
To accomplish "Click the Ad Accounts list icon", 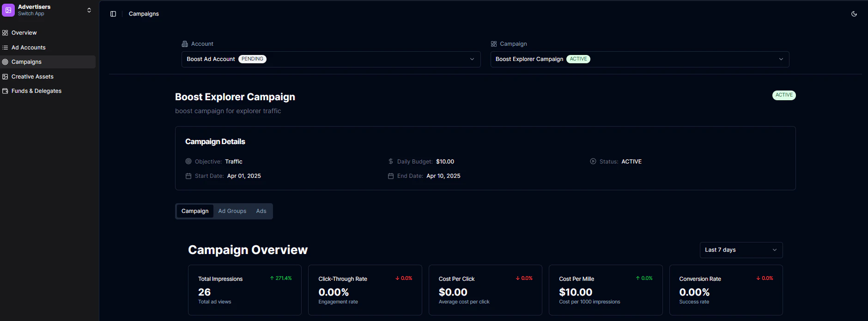I will click(x=5, y=48).
